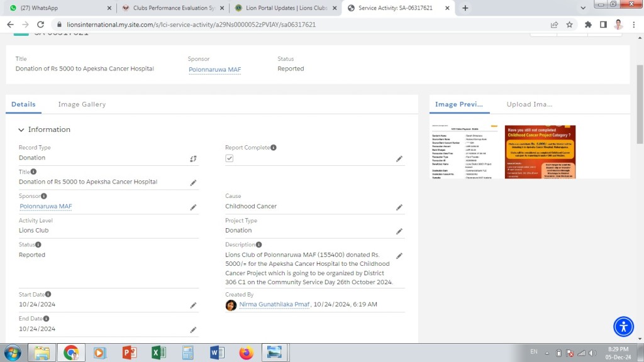Open a new browser tab
This screenshot has width=644, height=362.
pos(465,8)
